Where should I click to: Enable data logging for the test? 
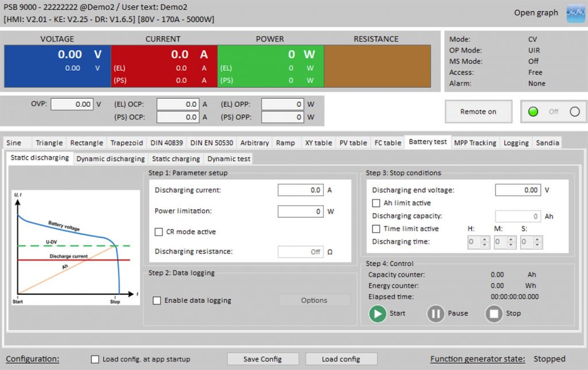click(158, 299)
